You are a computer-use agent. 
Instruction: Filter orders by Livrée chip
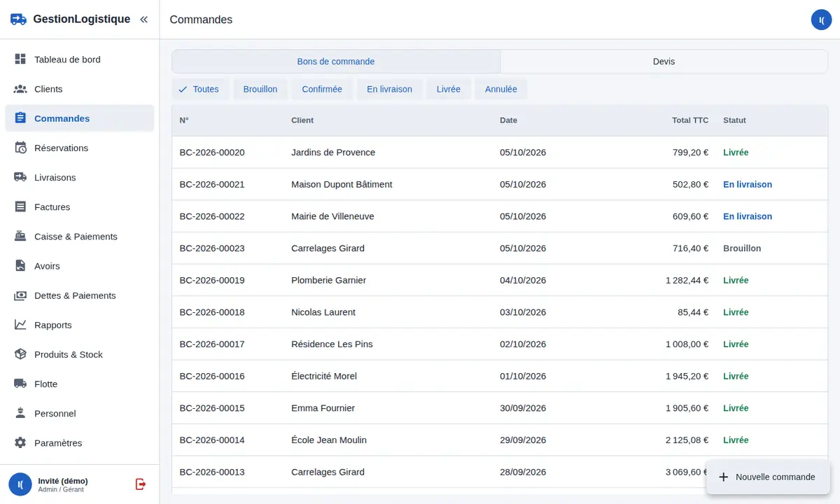[448, 89]
